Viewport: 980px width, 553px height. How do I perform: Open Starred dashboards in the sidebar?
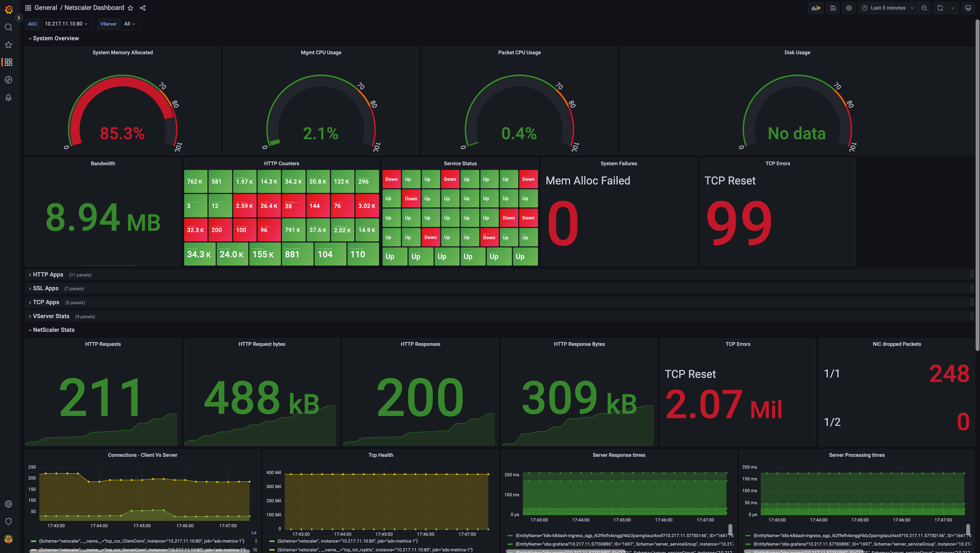pyautogui.click(x=8, y=45)
